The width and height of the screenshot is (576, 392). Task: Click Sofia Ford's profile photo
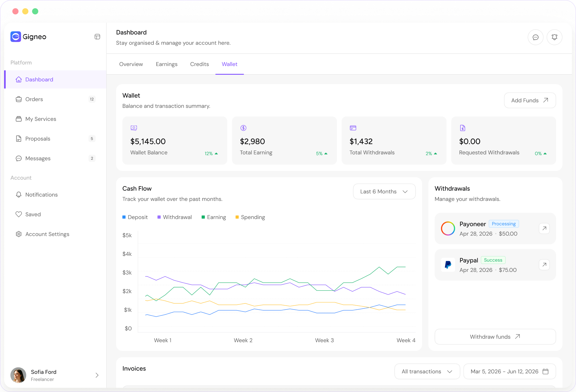18,375
